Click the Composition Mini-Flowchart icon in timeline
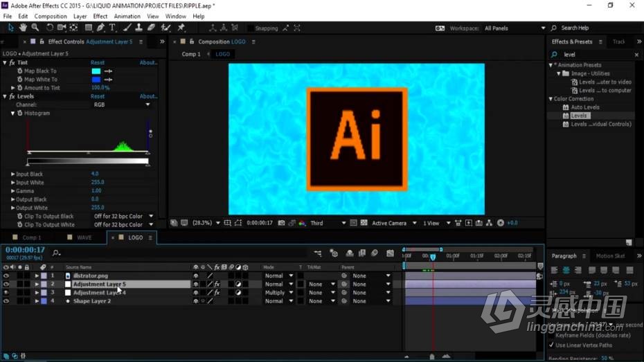 pyautogui.click(x=318, y=253)
